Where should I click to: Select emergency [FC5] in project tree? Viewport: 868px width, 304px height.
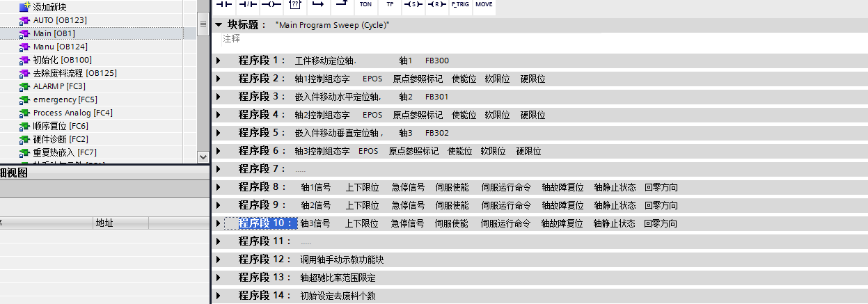coord(65,99)
